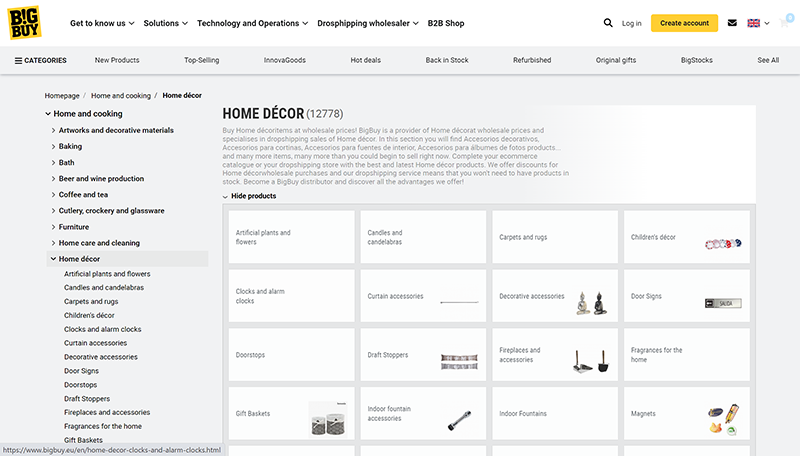The image size is (800, 456).
Task: Open New Products tab
Action: coord(117,60)
